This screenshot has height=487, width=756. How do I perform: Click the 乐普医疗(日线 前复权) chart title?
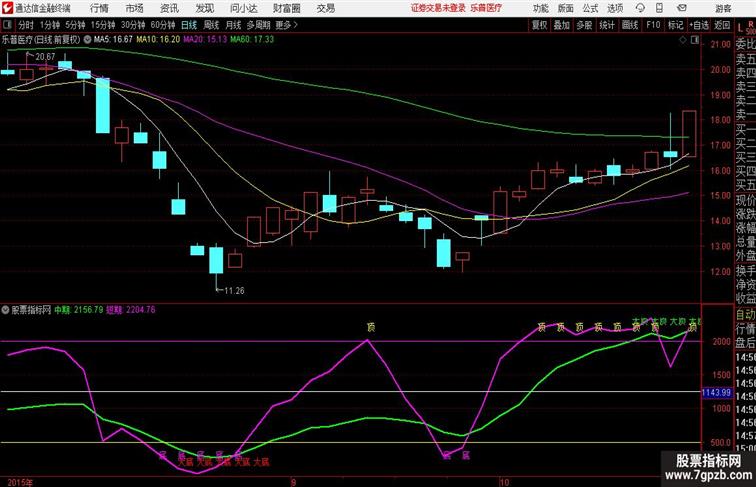tap(41, 40)
